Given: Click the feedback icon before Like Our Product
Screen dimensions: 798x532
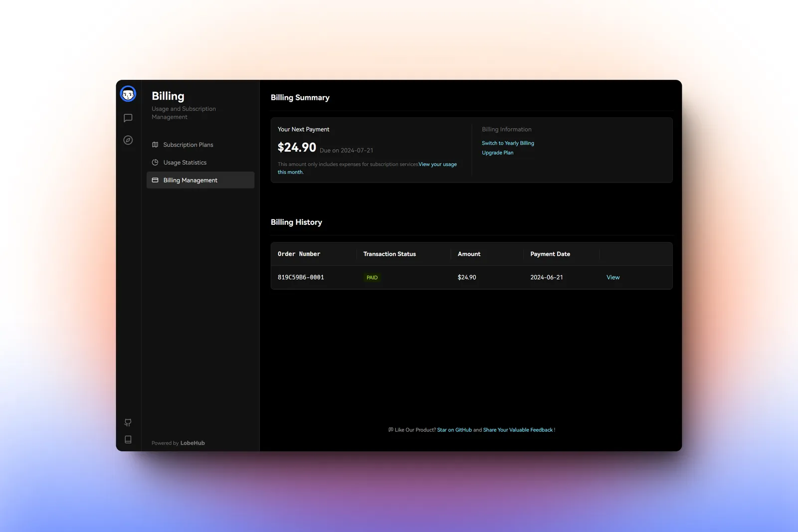Looking at the screenshot, I should click(391, 430).
